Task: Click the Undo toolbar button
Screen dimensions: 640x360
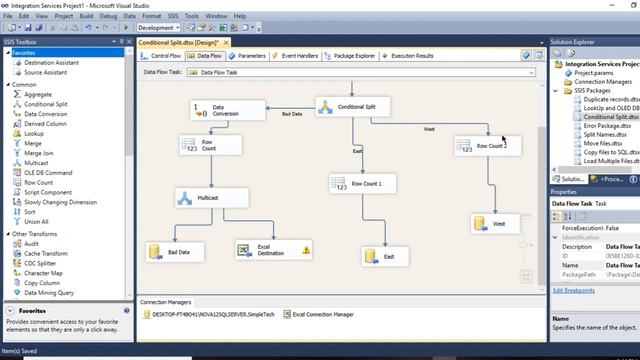Action: click(88, 28)
